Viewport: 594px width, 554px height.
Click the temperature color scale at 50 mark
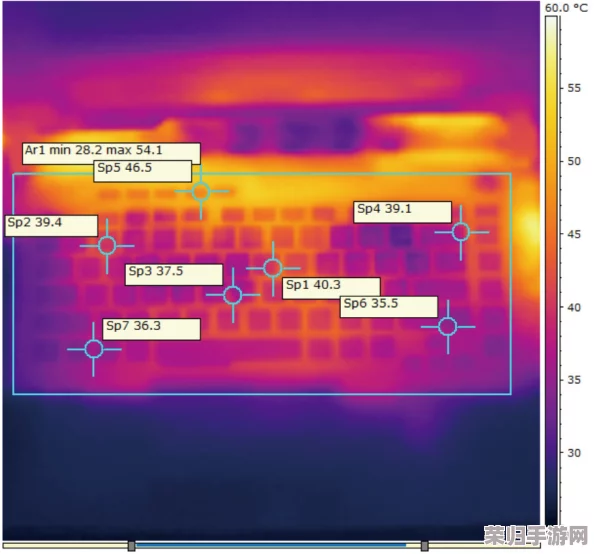pyautogui.click(x=552, y=161)
